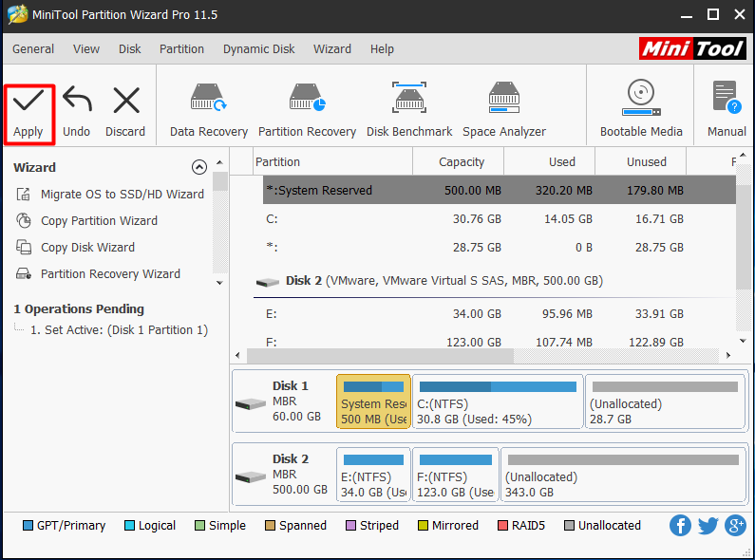The height and width of the screenshot is (560, 755).
Task: Click Disk 2 header icon in partition list
Action: [x=268, y=282]
